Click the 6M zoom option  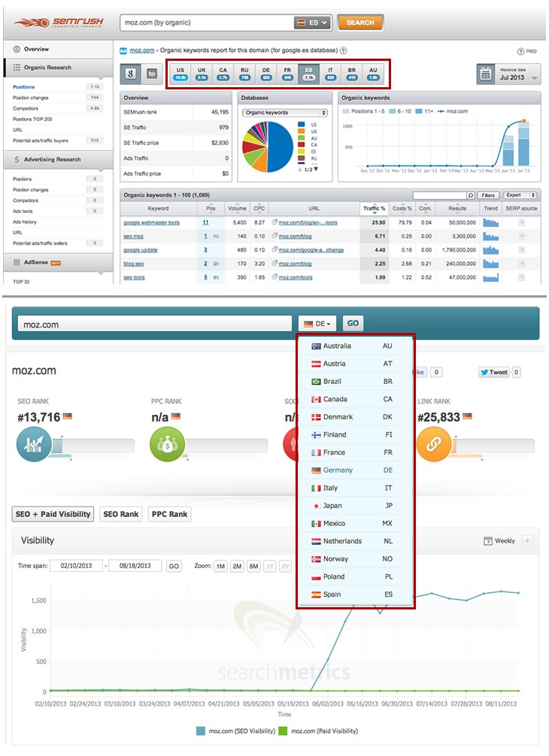253,566
